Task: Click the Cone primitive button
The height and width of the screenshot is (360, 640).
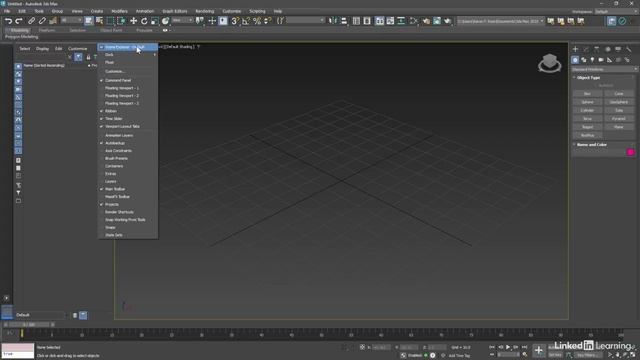Action: point(619,93)
